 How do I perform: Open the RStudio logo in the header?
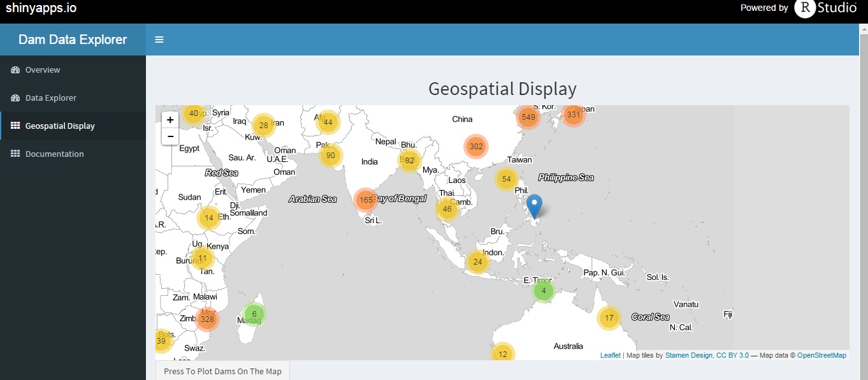pyautogui.click(x=825, y=8)
